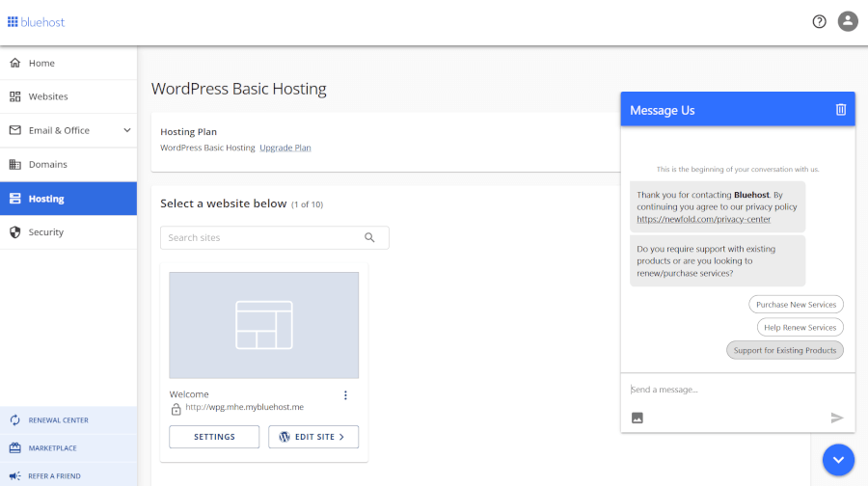Click the Edit Site button
The height and width of the screenshot is (486, 868).
313,437
